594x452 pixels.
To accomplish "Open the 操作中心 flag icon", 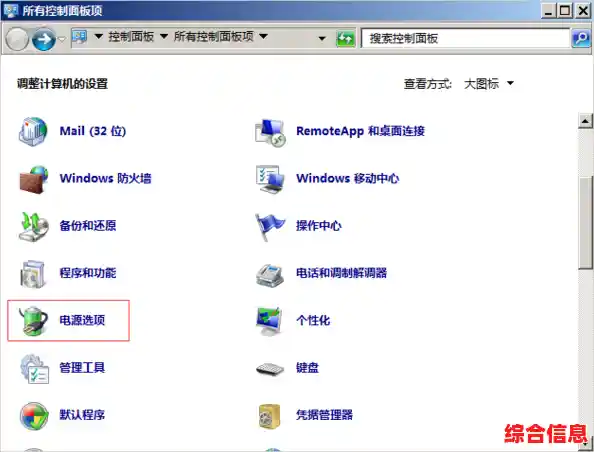I will pyautogui.click(x=270, y=227).
